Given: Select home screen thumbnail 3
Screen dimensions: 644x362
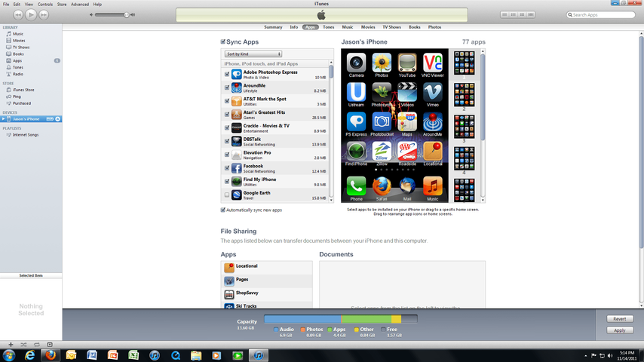Looking at the screenshot, I should point(464,127).
